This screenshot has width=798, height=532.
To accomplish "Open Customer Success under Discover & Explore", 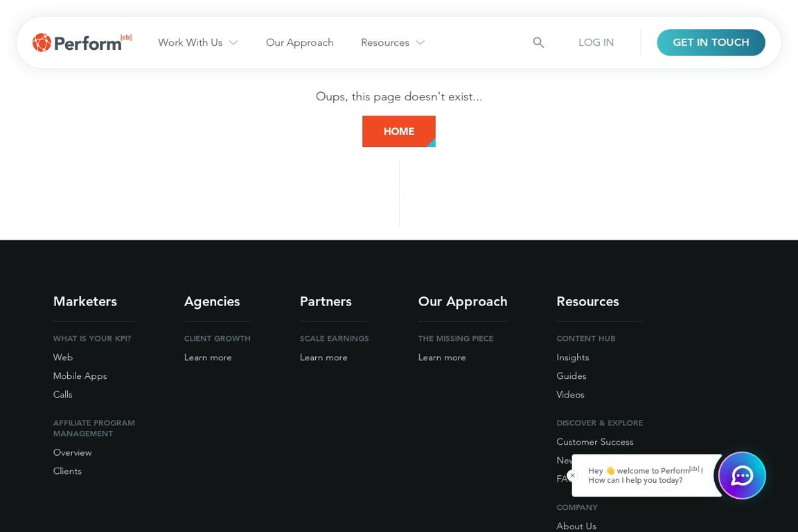I will pos(594,441).
